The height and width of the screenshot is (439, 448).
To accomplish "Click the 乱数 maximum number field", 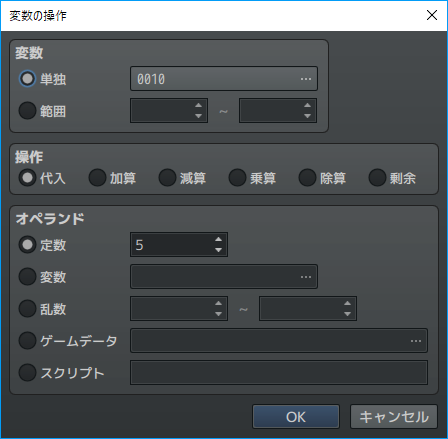I will click(308, 309).
